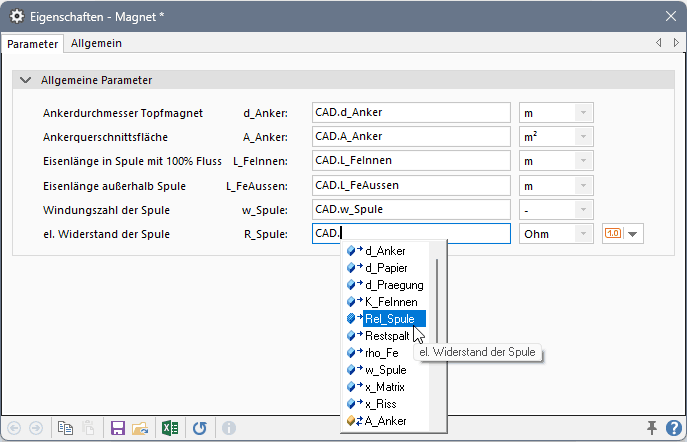Screen dimensions: 687x442
Task: Click the R_Spule: parameter name label
Action: [266, 234]
